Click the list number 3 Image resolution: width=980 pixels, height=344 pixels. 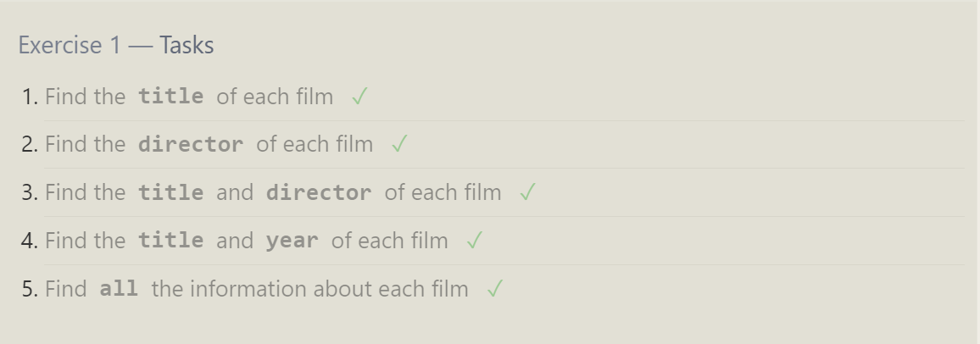pyautogui.click(x=30, y=193)
